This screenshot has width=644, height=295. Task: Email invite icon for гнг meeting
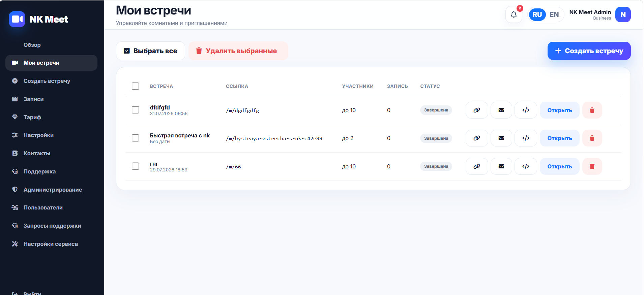point(501,166)
